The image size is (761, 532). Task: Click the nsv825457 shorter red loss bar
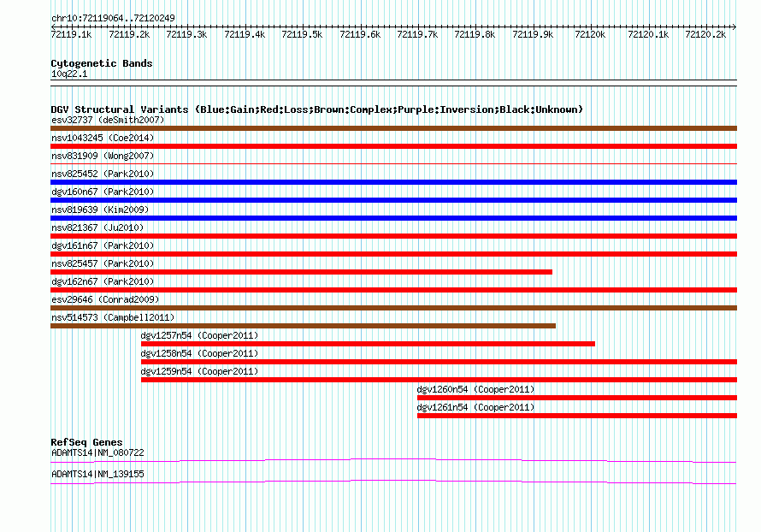301,272
